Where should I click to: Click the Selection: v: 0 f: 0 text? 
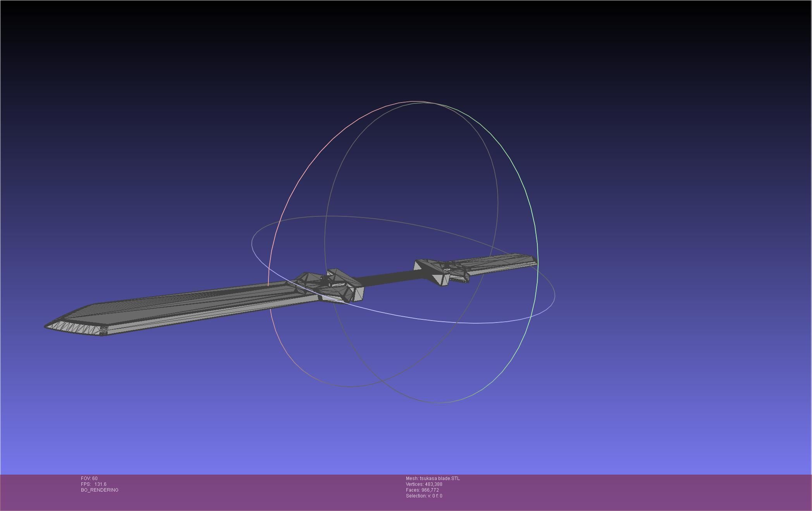tap(424, 496)
